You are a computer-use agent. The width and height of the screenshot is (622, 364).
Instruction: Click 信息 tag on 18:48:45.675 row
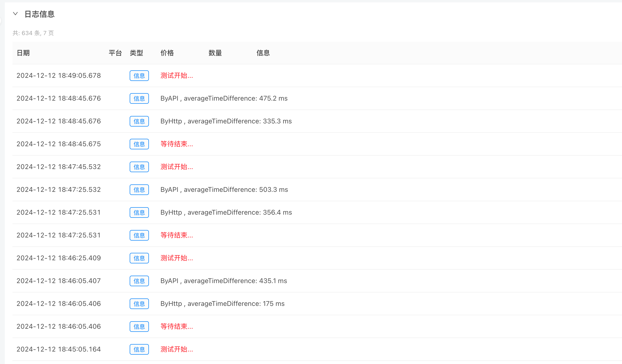pos(139,144)
